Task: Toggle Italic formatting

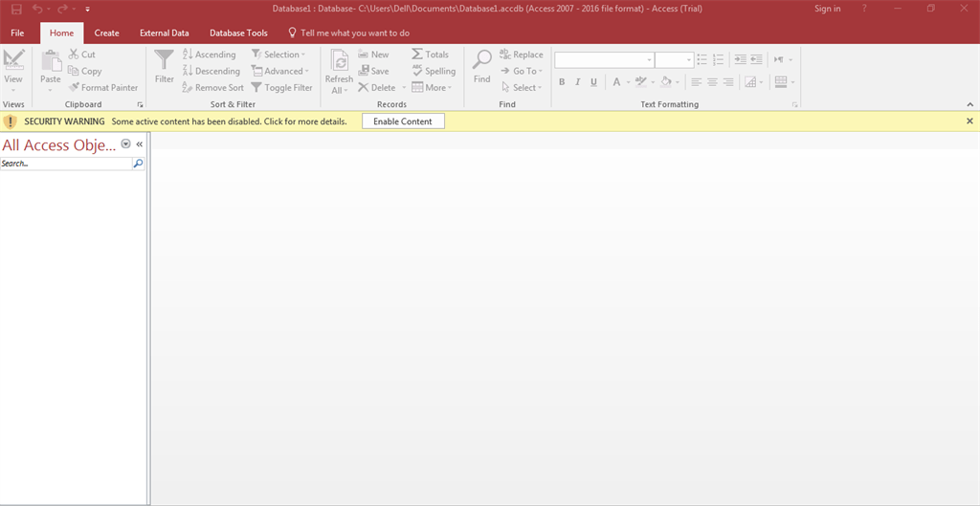Action: 577,82
